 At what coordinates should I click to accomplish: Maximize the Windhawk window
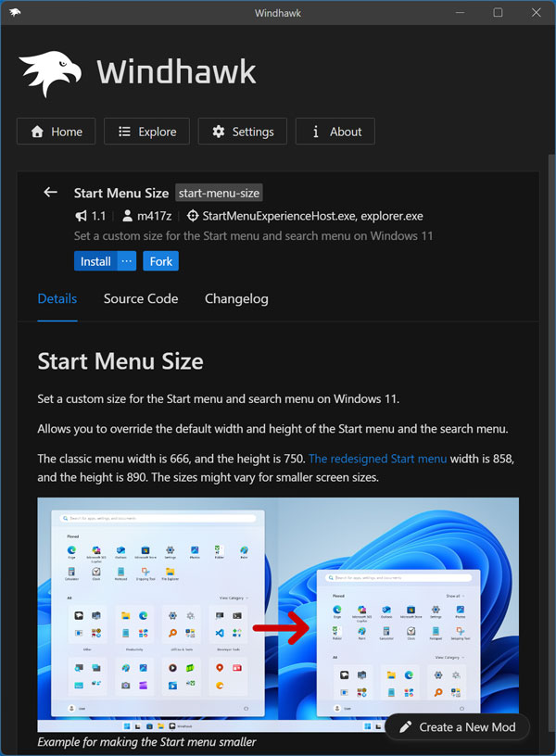[498, 13]
